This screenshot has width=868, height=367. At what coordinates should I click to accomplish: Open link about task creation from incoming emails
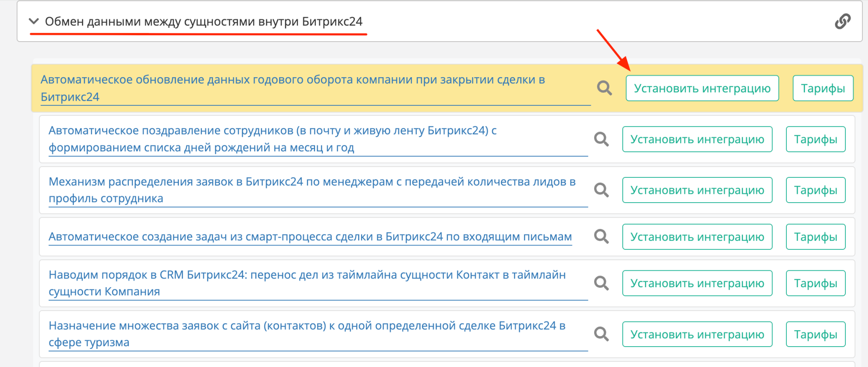(x=310, y=237)
